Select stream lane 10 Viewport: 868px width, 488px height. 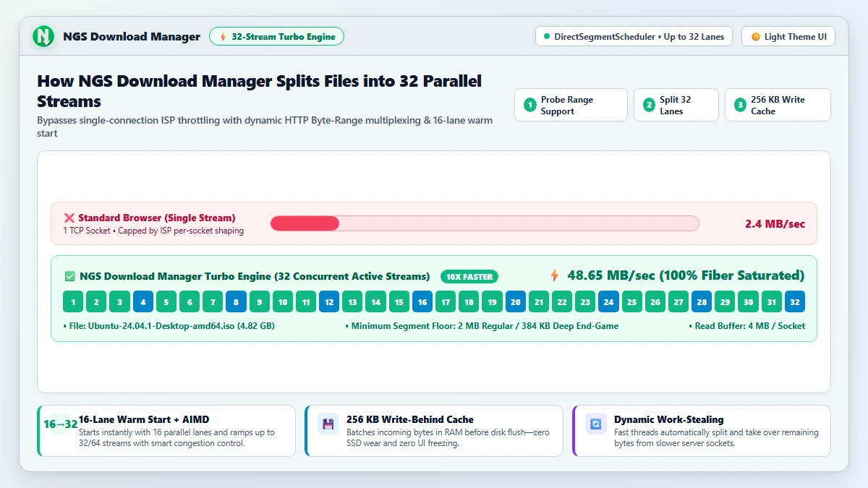pos(283,301)
